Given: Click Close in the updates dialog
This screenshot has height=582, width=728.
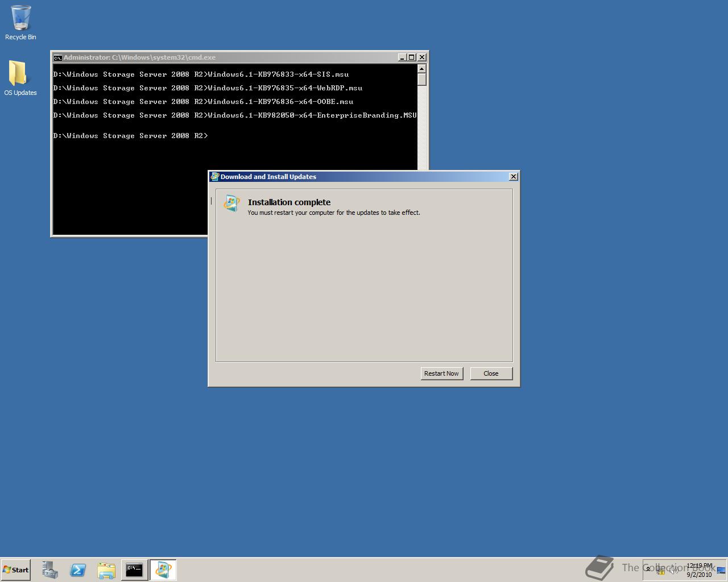Looking at the screenshot, I should 491,373.
